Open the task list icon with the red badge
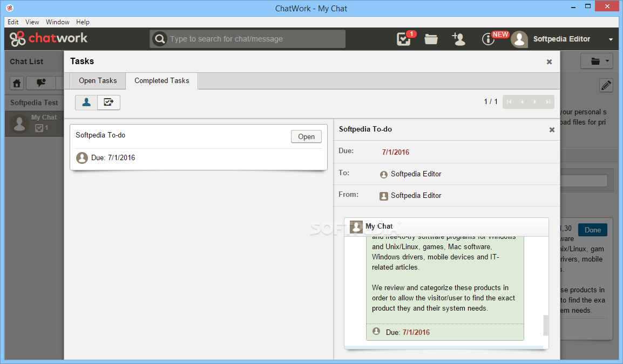Screen dimensions: 623x364 (404, 39)
